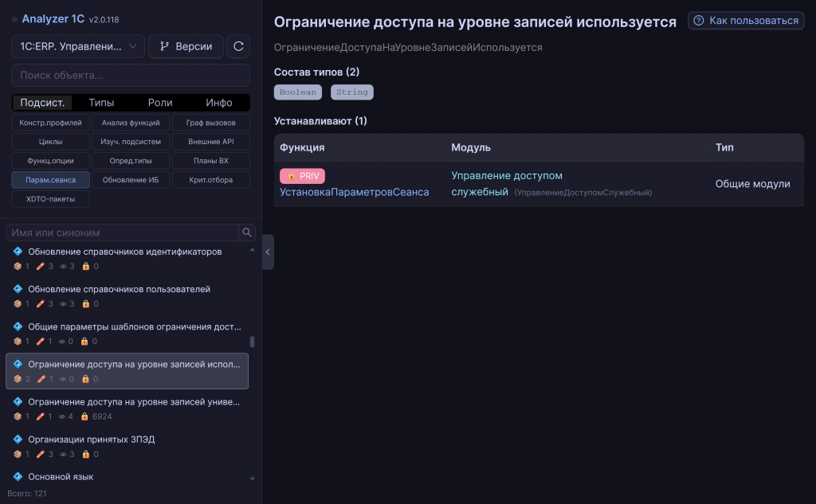816x504 pixels.
Task: Click the String type tag
Action: coord(351,92)
